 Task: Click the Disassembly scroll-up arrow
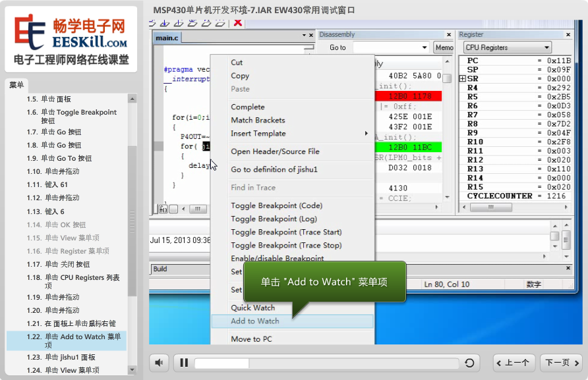tap(447, 61)
